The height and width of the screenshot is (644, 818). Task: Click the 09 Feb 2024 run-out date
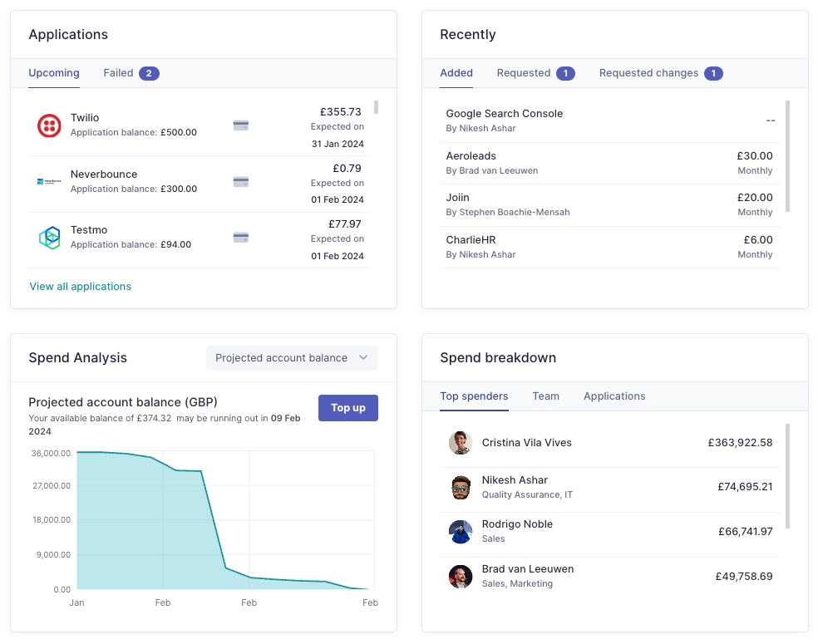[165, 425]
